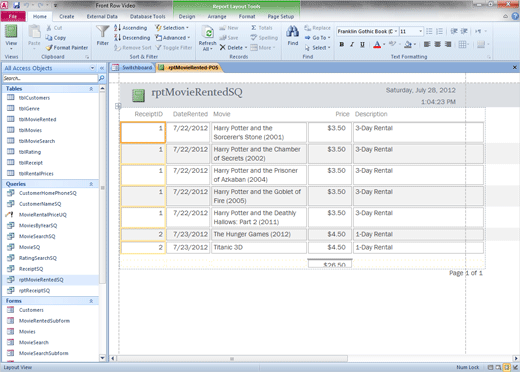Click Toggle Filter command
Screen dimensions: 520x372
click(174, 48)
